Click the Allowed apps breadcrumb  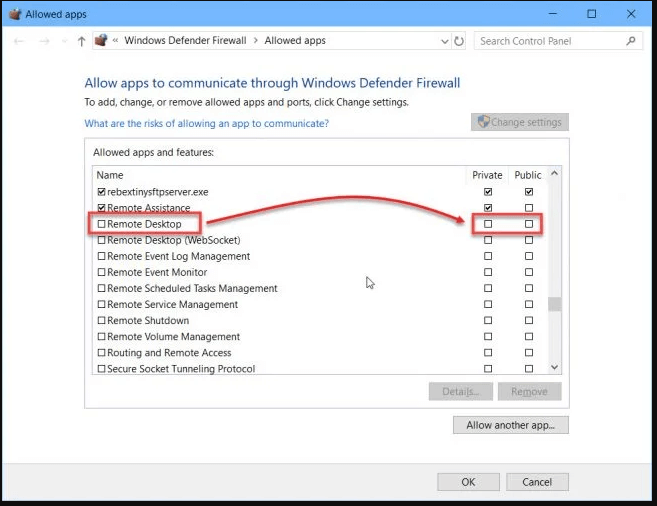pos(295,41)
